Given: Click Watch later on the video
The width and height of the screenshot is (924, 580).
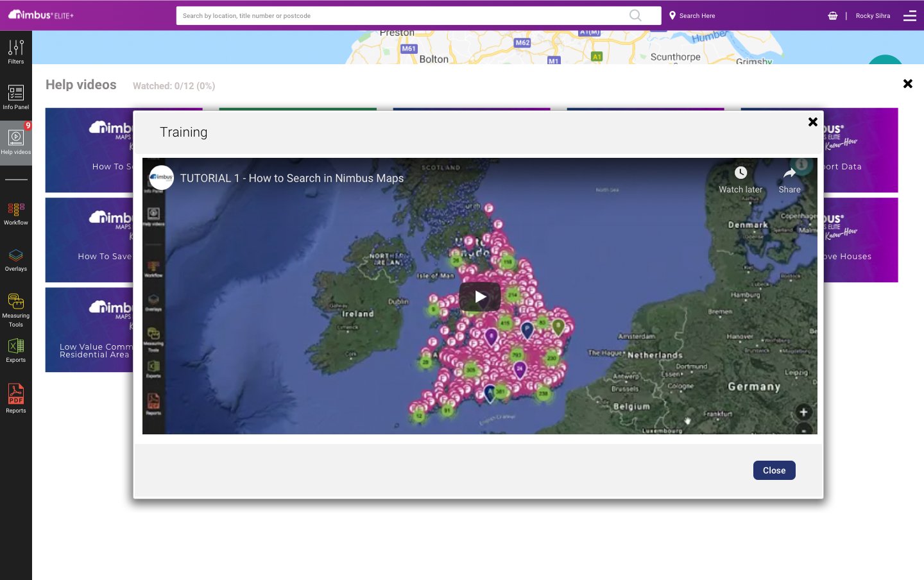Looking at the screenshot, I should [x=740, y=180].
